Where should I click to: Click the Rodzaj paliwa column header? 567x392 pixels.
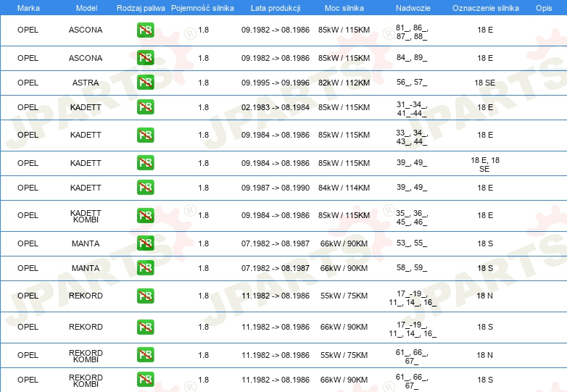(x=141, y=8)
